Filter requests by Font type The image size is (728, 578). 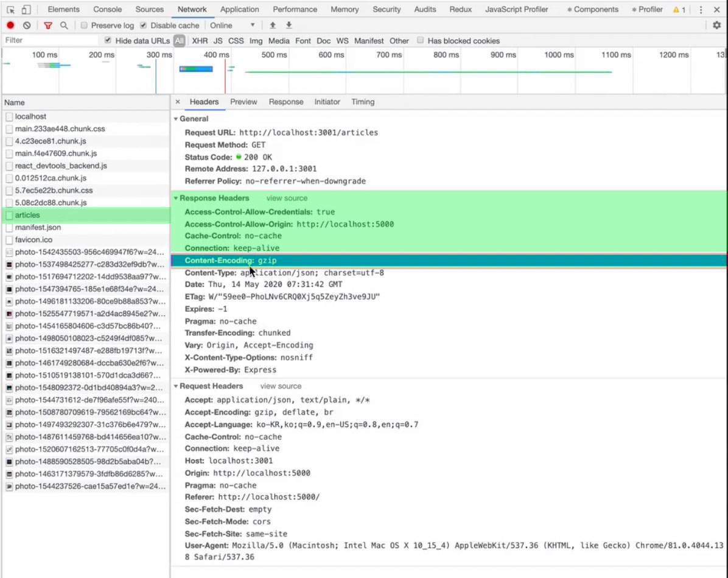point(303,41)
